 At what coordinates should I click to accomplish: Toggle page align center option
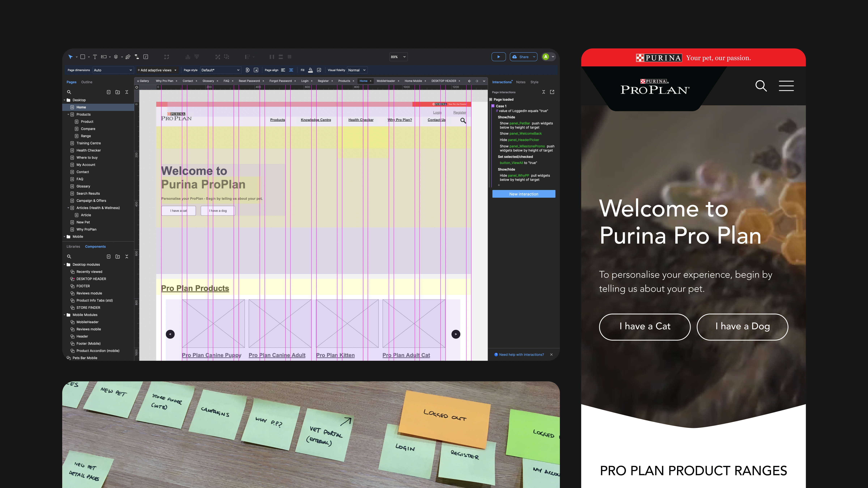tap(291, 70)
